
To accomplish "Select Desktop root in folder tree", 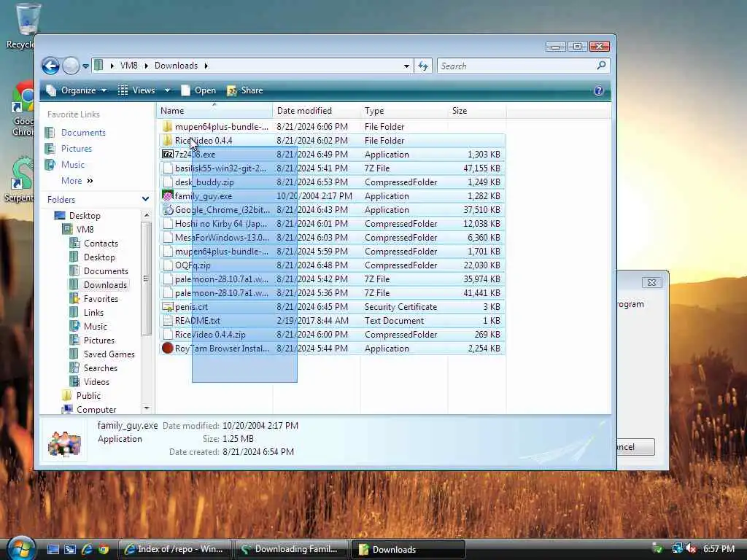I will point(77,216).
